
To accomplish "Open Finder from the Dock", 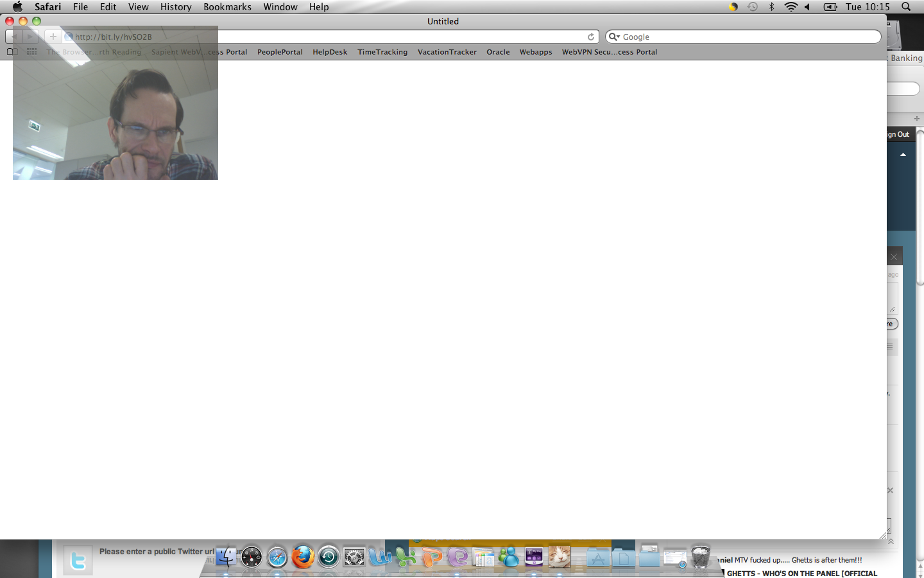I will (x=226, y=557).
